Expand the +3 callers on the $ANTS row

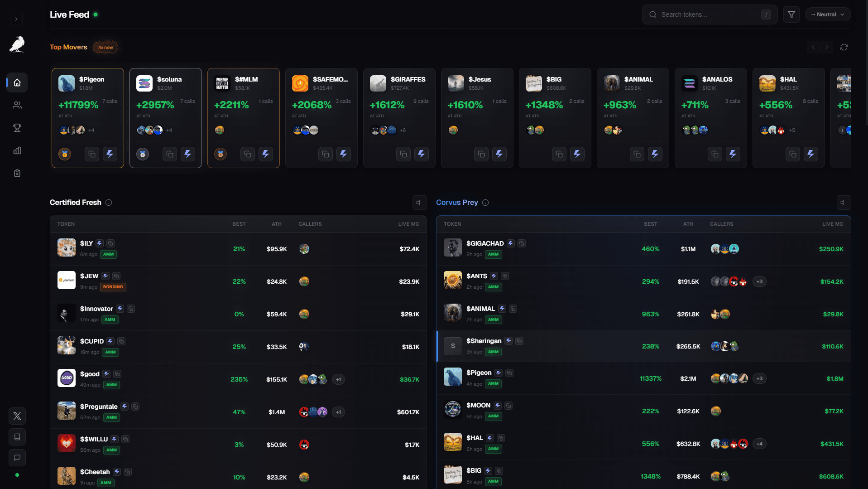pos(760,281)
